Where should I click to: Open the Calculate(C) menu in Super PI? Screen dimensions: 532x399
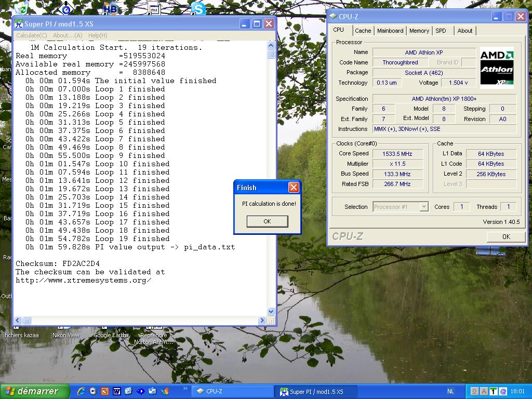(x=32, y=35)
